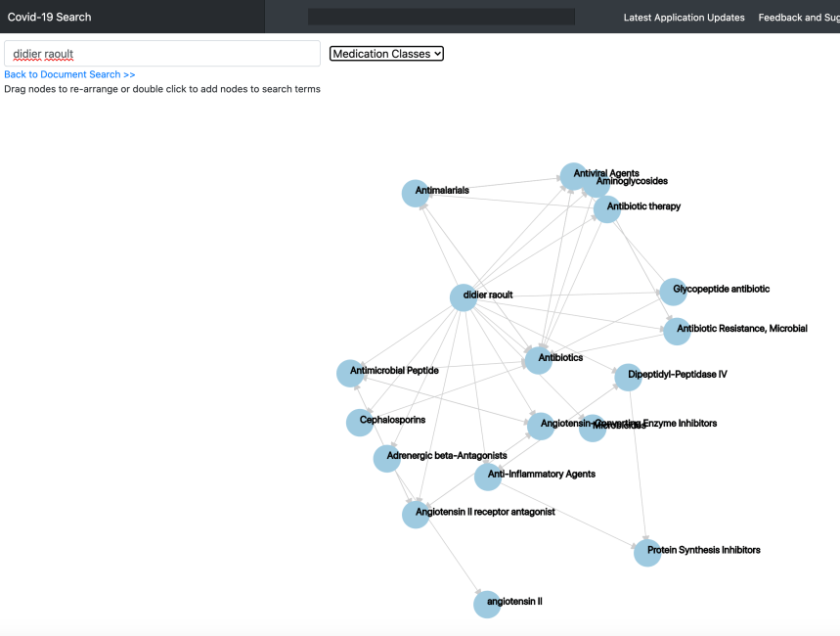Click the Cephalosporins node circle

(360, 422)
